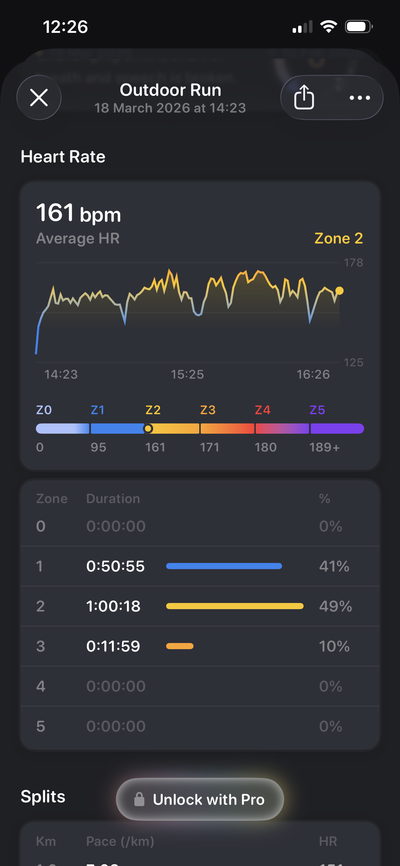
Task: Tap the Heart Rate section heading
Action: 63,157
